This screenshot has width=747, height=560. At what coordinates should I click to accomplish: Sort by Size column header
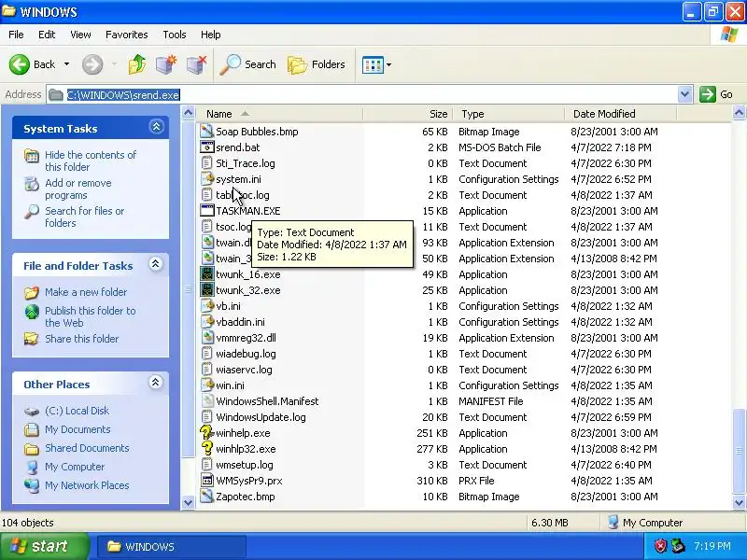coord(408,114)
